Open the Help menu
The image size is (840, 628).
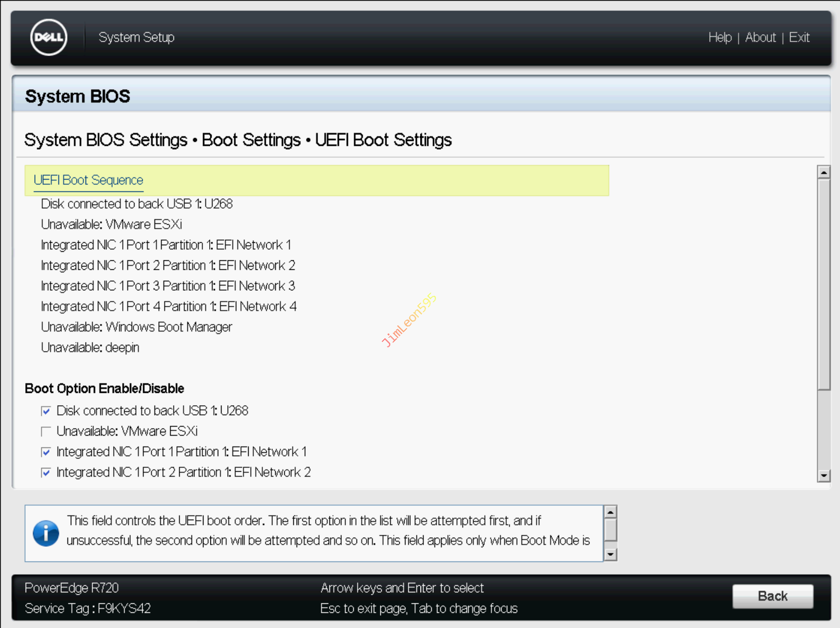click(720, 38)
